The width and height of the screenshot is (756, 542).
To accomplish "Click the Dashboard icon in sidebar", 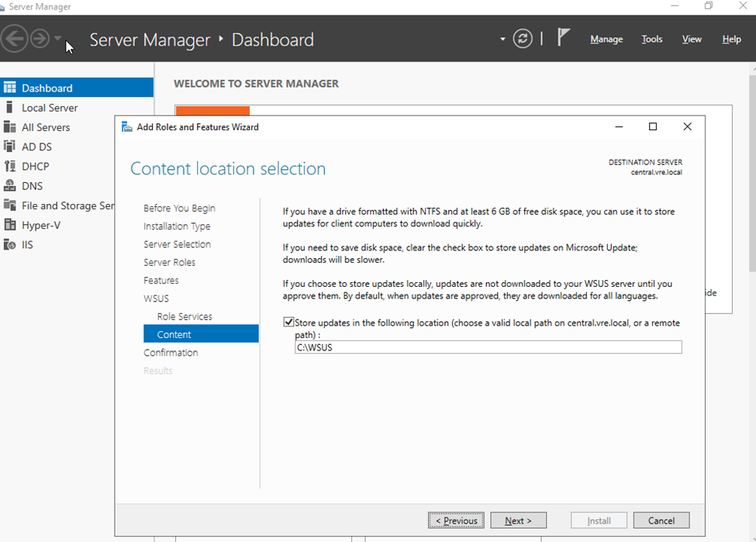I will tap(10, 88).
